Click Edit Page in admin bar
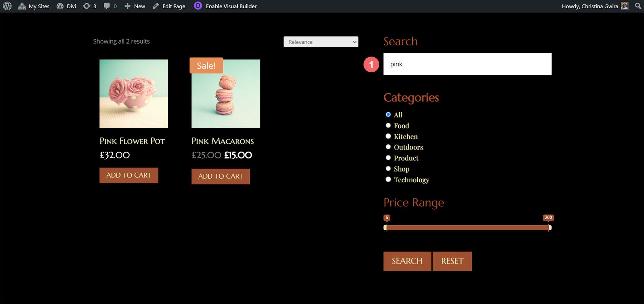The width and height of the screenshot is (644, 304). tap(169, 6)
